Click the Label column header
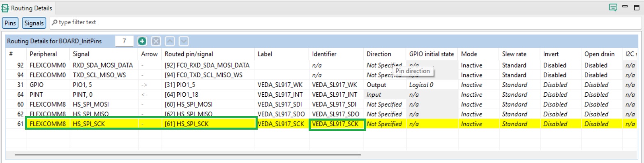Viewport: 644px width, 163px height. (x=282, y=54)
